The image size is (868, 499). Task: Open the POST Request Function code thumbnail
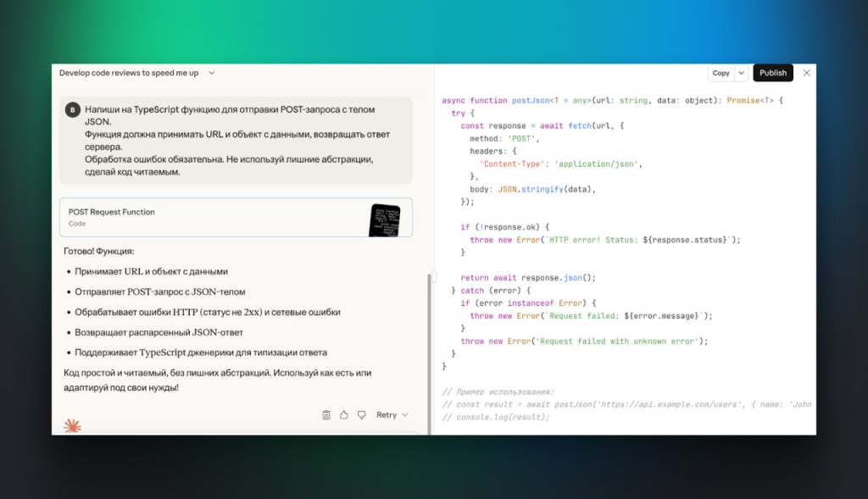click(x=384, y=219)
